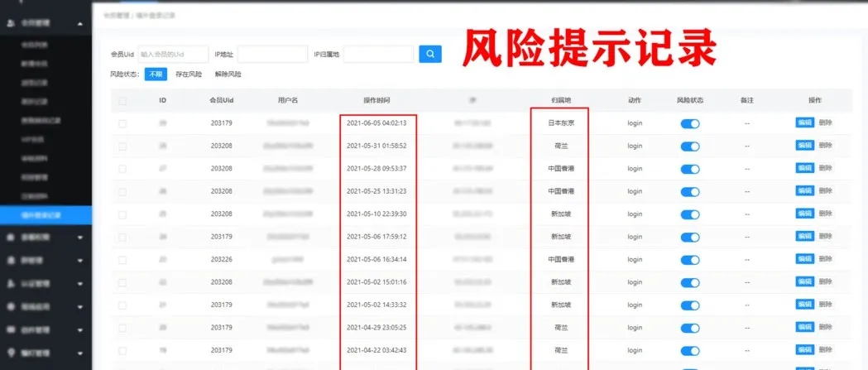This screenshot has width=868, height=370.
Task: Click the 会员Uid column header
Action: tap(222, 101)
